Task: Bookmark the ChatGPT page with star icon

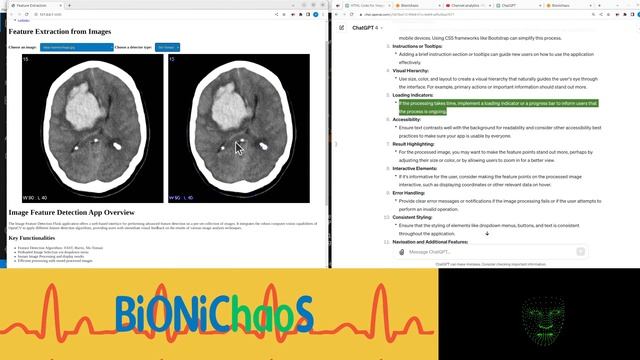Action: 608,14
